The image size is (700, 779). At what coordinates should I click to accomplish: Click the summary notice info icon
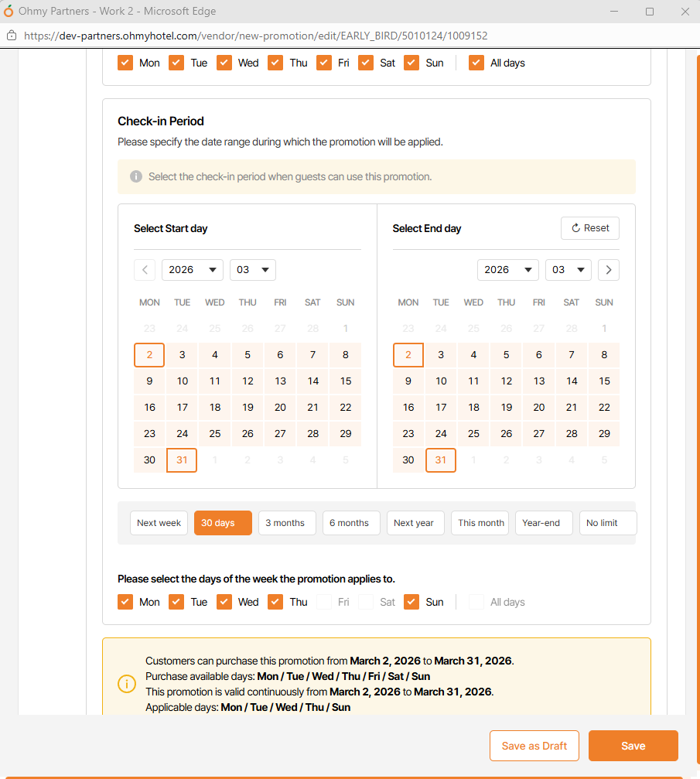point(125,684)
